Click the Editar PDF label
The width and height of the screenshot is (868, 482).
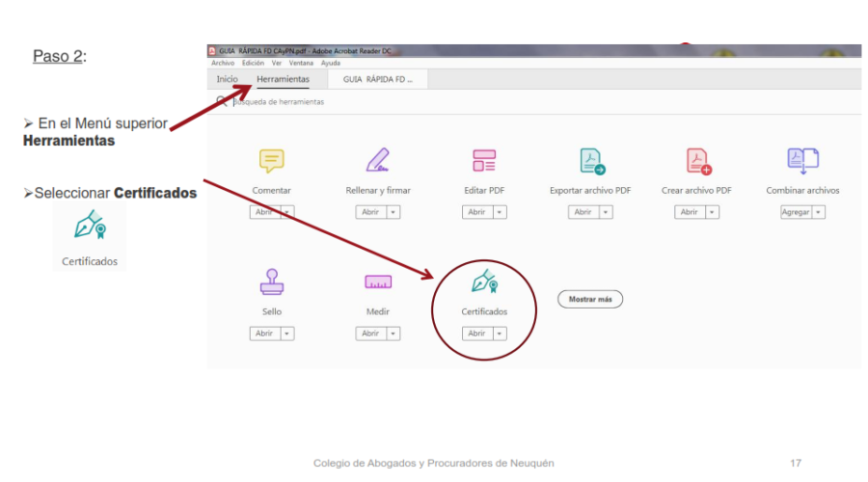click(484, 190)
